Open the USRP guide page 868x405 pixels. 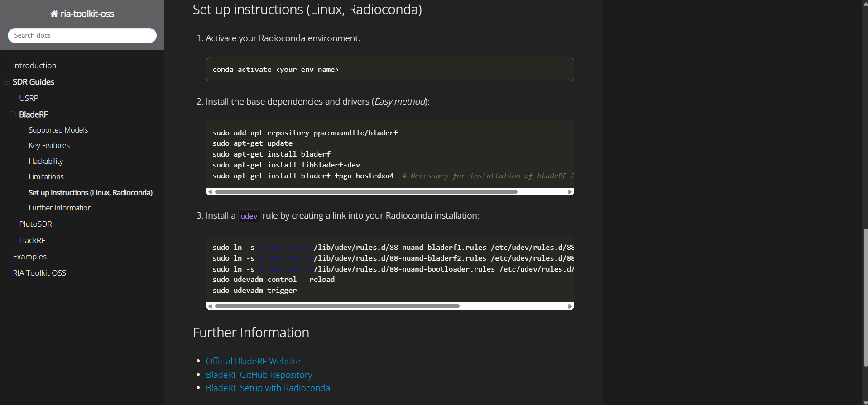pyautogui.click(x=29, y=98)
